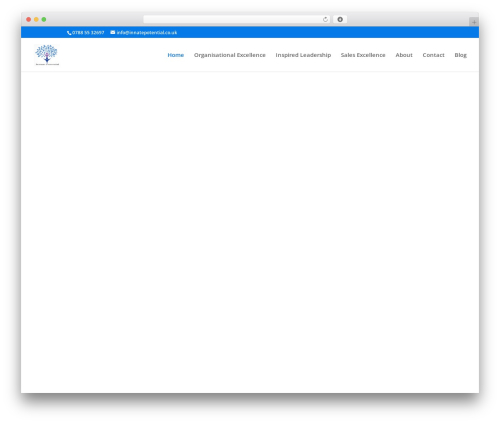Click the red close window button
Screen dimensions: 500x423
click(29, 19)
